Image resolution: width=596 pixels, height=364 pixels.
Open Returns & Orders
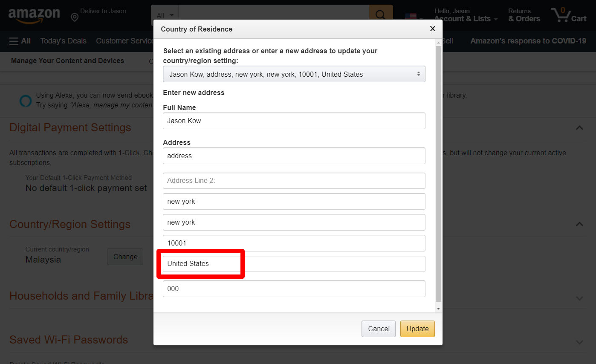point(524,15)
